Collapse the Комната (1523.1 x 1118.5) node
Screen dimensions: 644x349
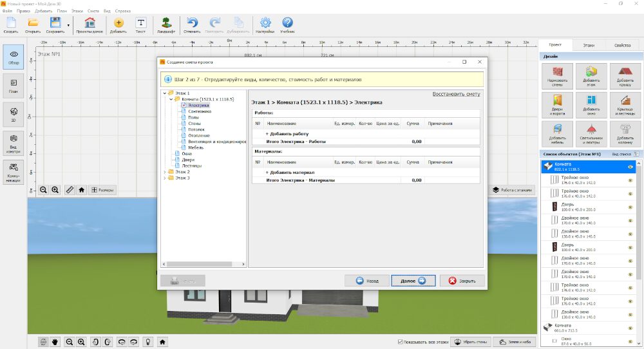tap(171, 99)
